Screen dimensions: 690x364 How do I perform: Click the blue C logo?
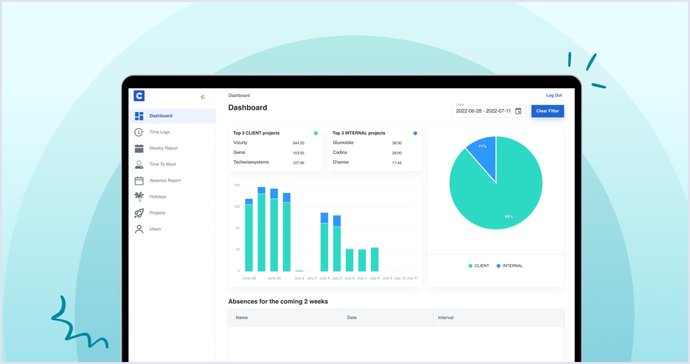139,96
